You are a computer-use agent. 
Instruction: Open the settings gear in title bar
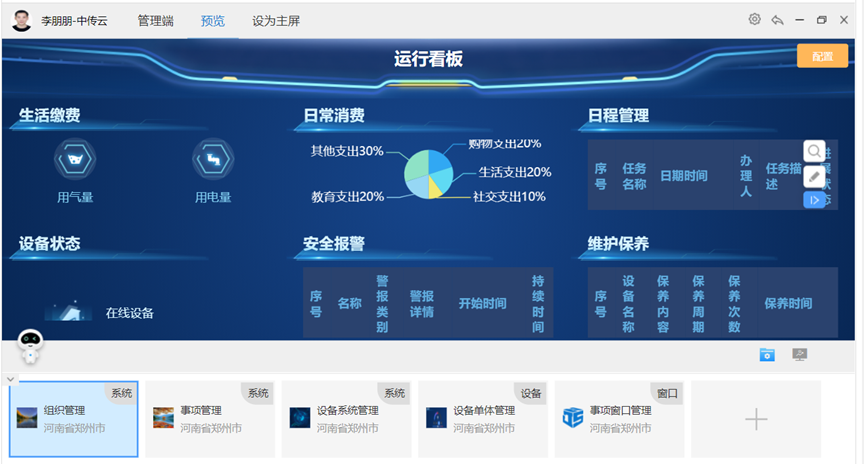pyautogui.click(x=754, y=20)
